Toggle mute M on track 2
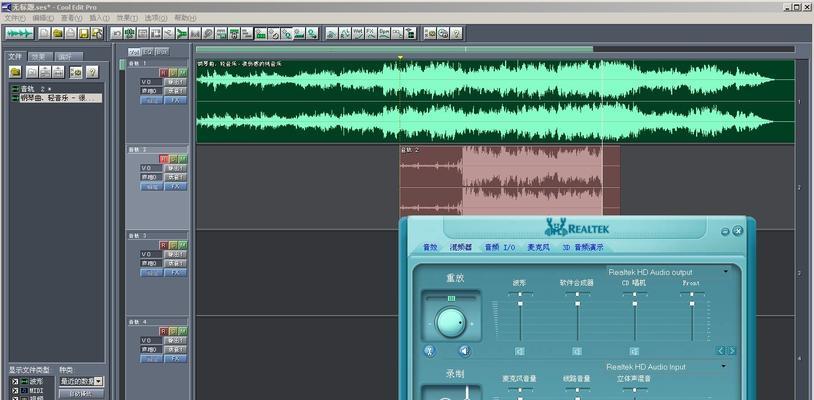Viewport: 814px width, 400px height. [x=183, y=158]
